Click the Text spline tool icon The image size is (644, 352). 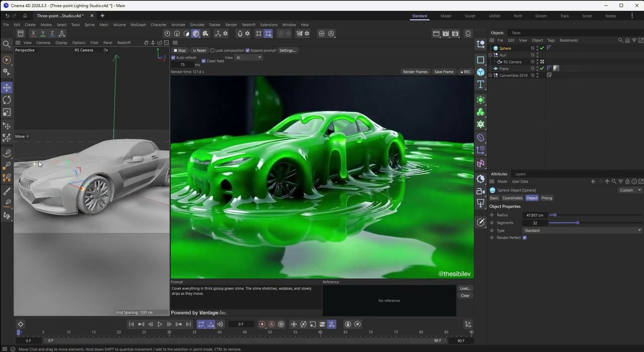[x=480, y=84]
